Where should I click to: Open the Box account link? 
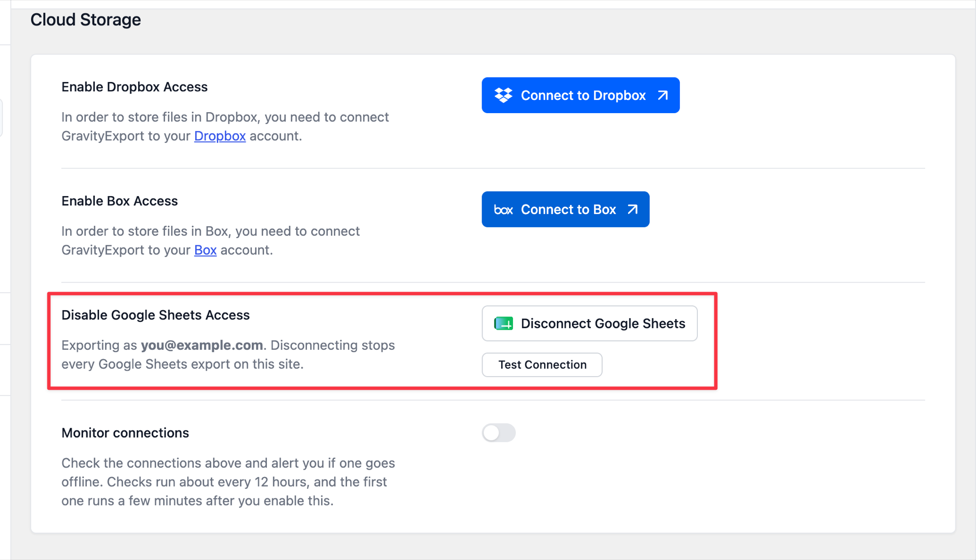point(205,250)
